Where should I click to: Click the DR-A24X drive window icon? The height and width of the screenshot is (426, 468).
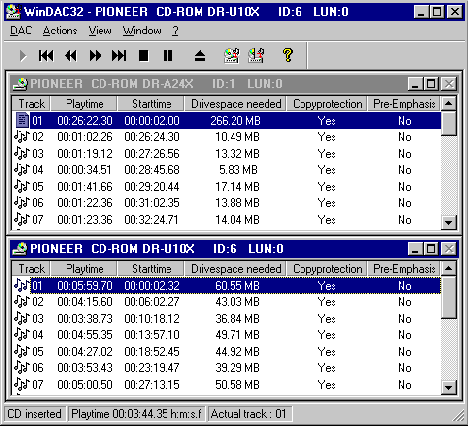click(20, 84)
